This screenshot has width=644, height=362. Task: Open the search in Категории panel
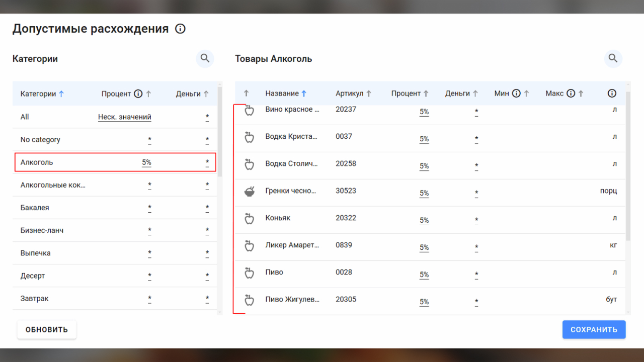point(205,58)
